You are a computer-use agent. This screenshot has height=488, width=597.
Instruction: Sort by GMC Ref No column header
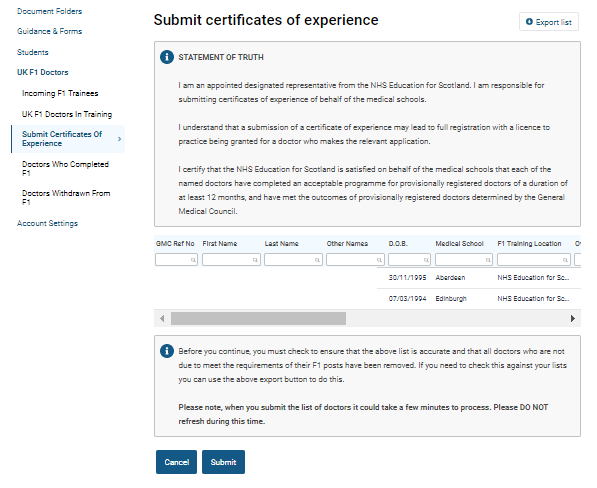tap(175, 244)
